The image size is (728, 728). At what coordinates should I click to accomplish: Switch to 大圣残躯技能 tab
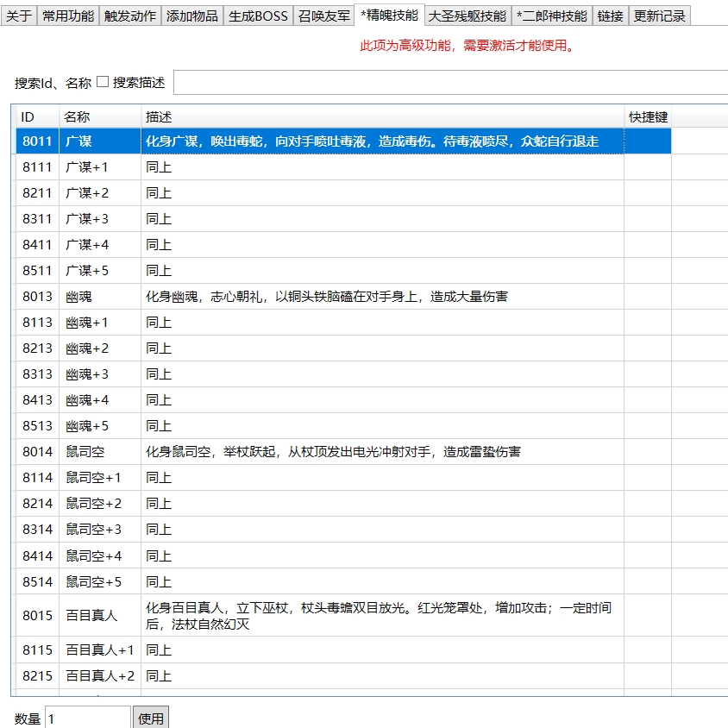pos(468,16)
